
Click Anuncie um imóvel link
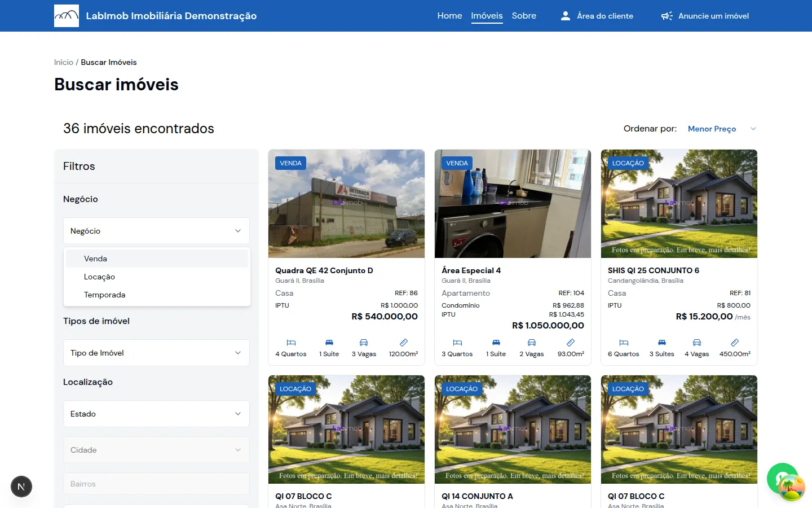click(x=713, y=16)
